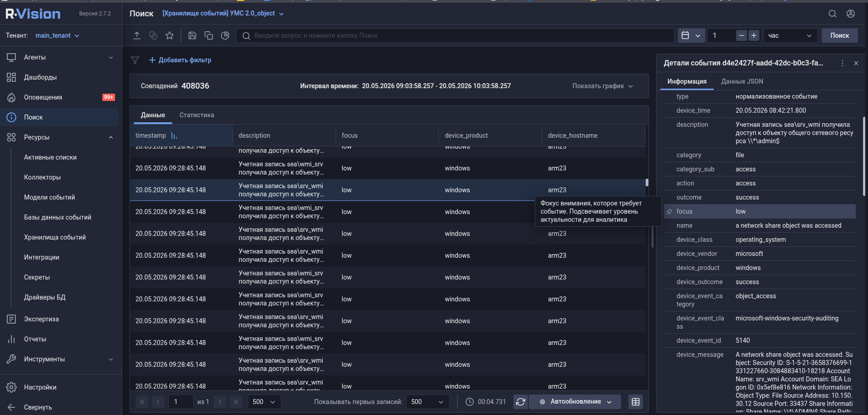
Task: Click the Экспертиза document icon
Action: pos(11,319)
